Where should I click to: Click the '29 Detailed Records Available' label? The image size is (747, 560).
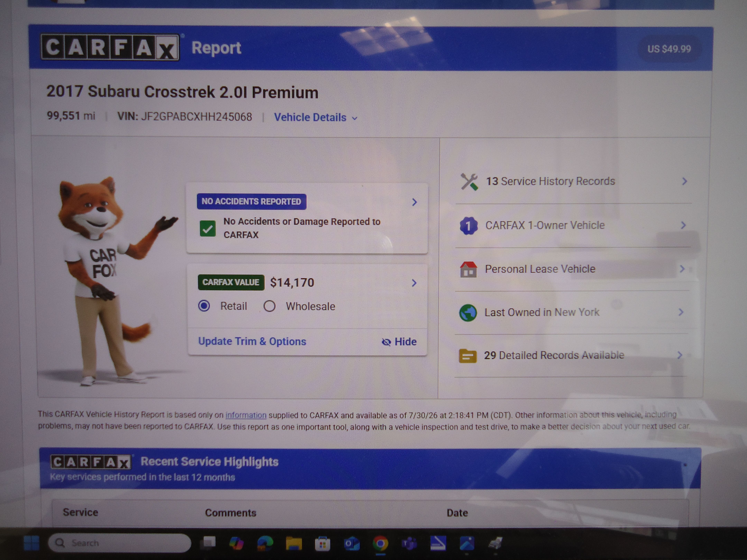554,355
